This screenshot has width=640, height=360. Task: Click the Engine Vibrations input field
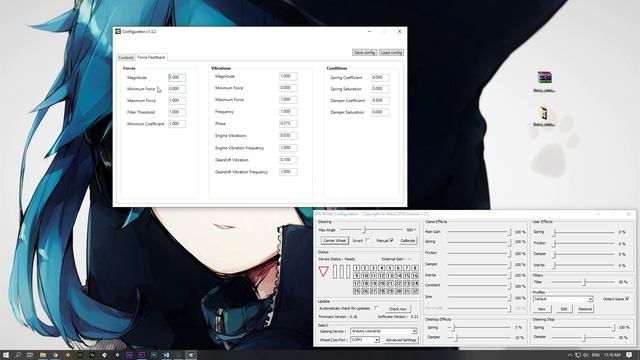click(288, 136)
